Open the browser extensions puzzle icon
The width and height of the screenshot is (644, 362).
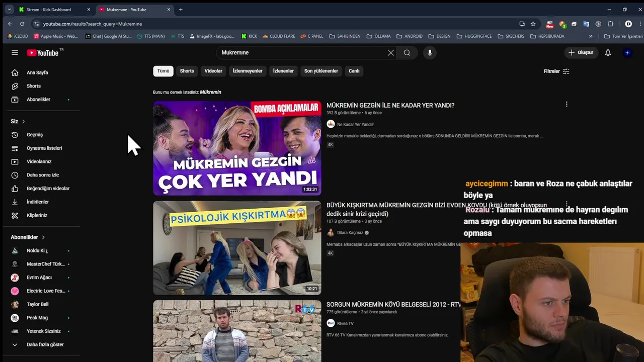pyautogui.click(x=610, y=24)
